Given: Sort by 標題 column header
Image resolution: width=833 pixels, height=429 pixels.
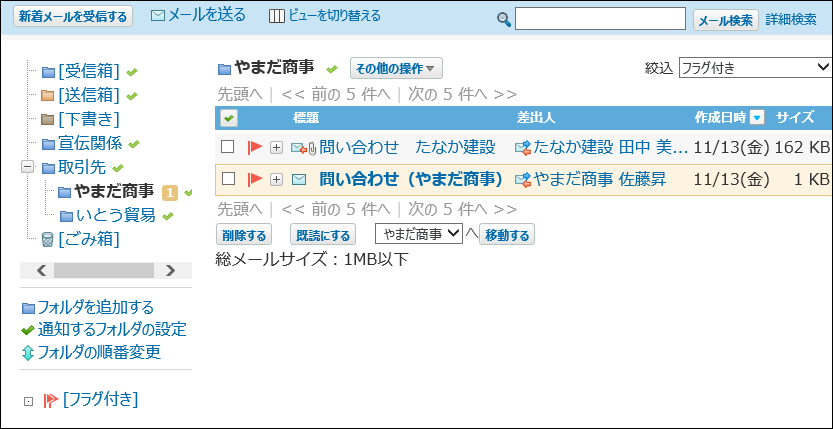Looking at the screenshot, I should pyautogui.click(x=306, y=118).
